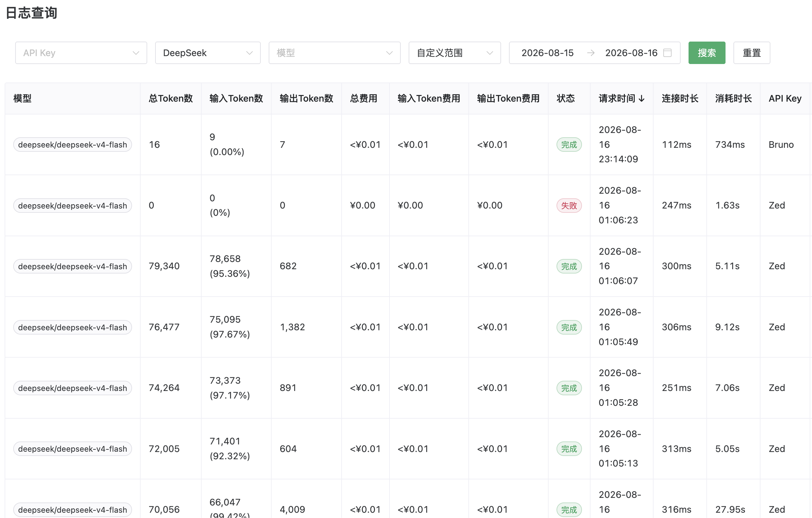
Task: Click 完成 tag in the Bruno row
Action: tap(569, 145)
